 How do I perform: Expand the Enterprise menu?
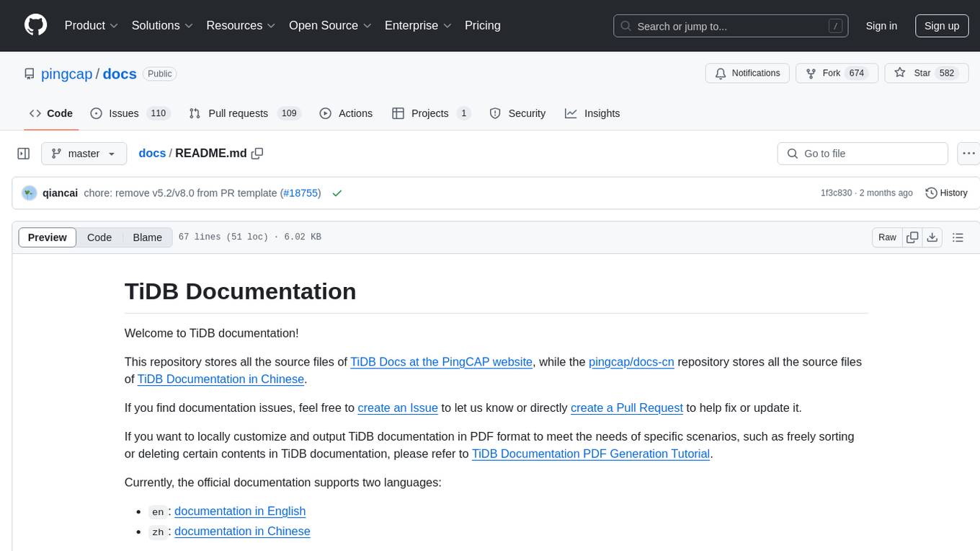418,25
